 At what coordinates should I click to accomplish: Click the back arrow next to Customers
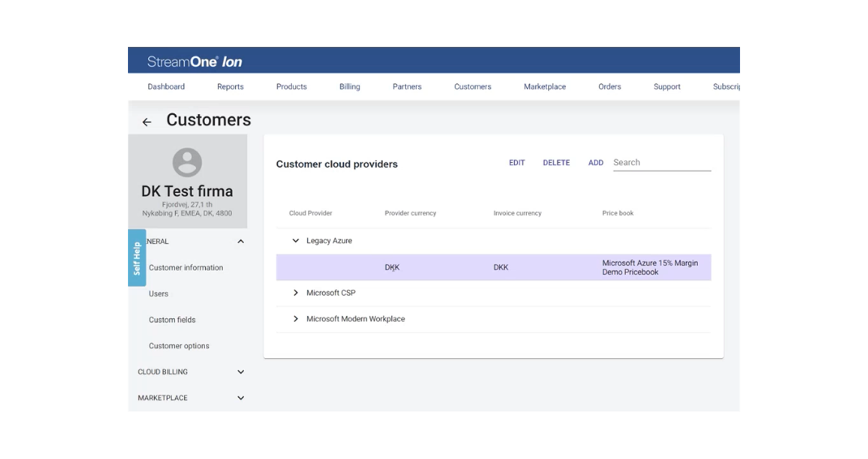[147, 122]
